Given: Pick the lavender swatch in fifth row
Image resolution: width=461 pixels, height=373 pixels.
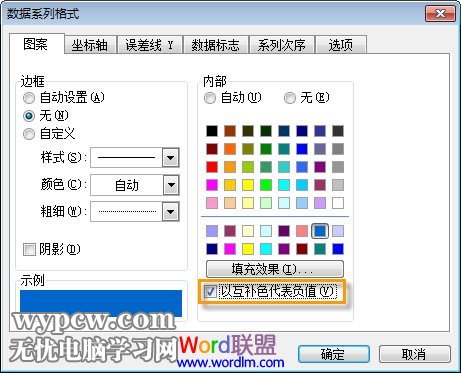Looking at the screenshot, I should point(320,203).
